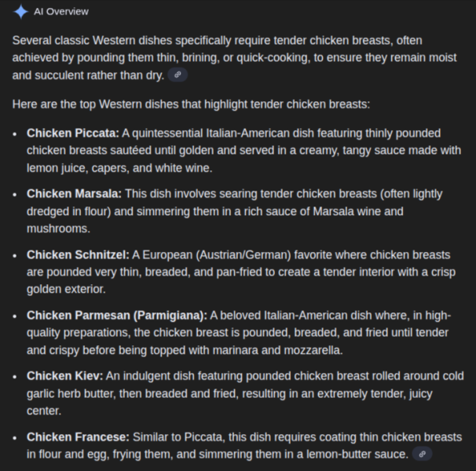Click the AI Overview header label
Image resolution: width=476 pixels, height=471 pixels.
click(x=61, y=12)
